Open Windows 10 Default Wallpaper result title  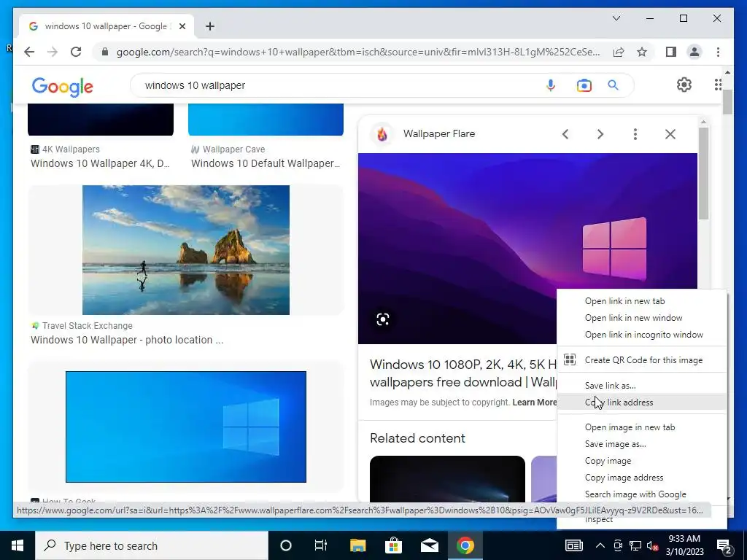tap(266, 163)
